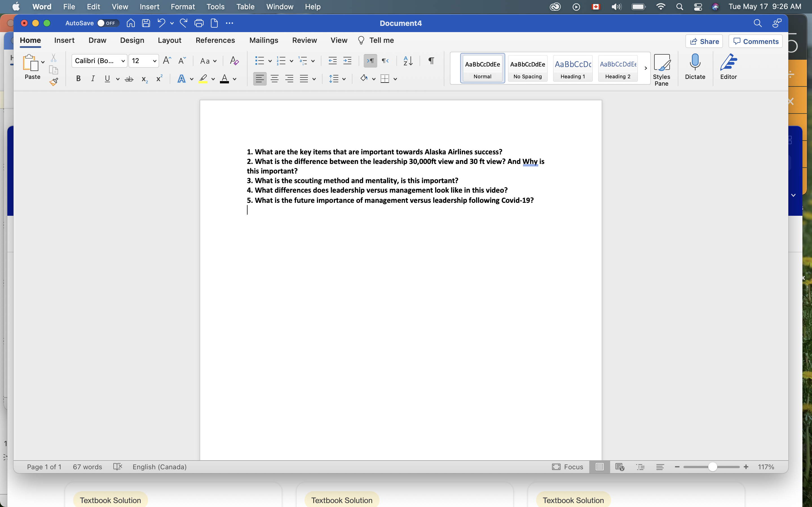Switch to the References tab

(215, 40)
